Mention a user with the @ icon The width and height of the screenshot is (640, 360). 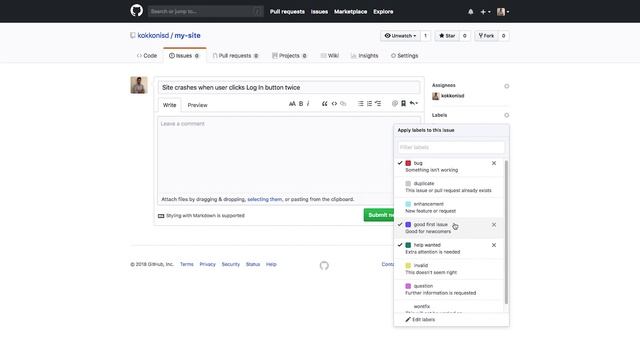click(x=395, y=104)
